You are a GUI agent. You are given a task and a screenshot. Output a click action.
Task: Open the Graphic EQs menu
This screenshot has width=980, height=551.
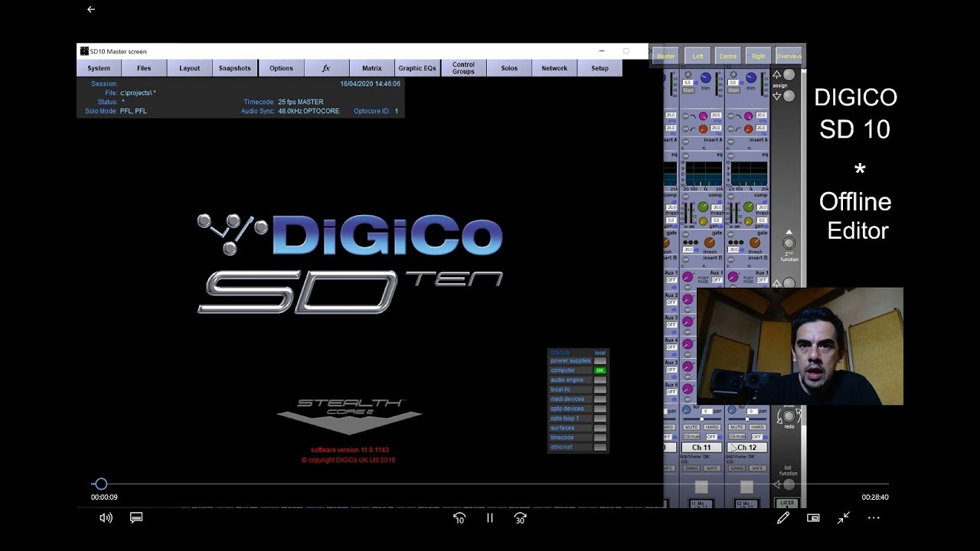[417, 68]
